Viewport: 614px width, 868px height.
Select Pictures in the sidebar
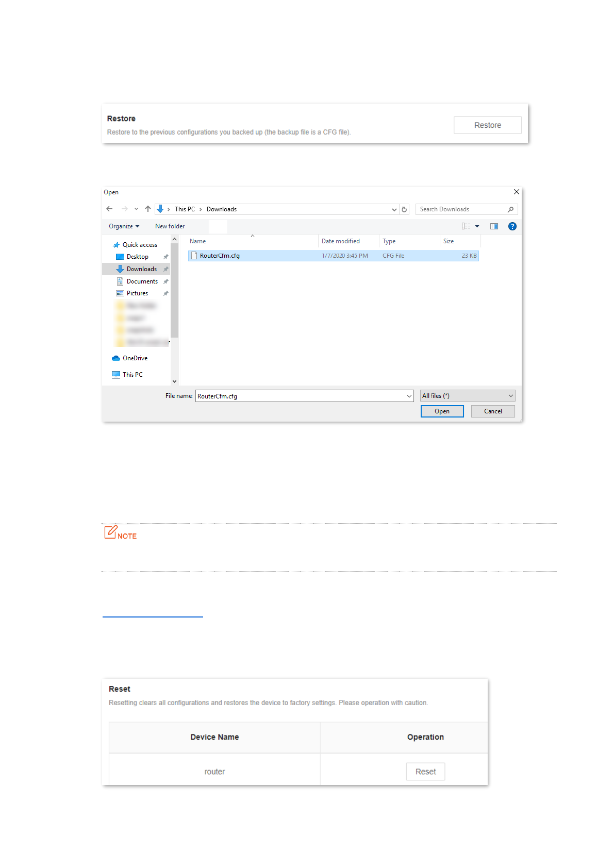[132, 293]
